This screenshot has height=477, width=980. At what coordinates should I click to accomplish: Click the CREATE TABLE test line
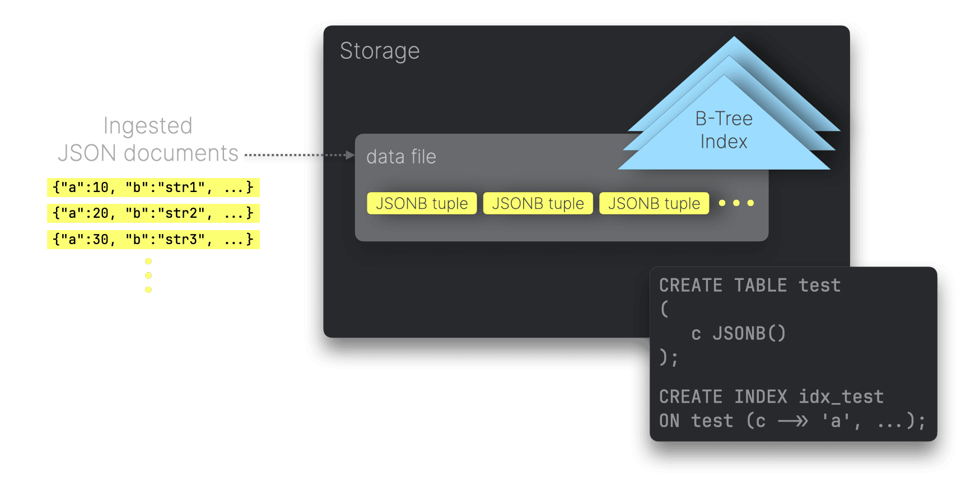750,286
